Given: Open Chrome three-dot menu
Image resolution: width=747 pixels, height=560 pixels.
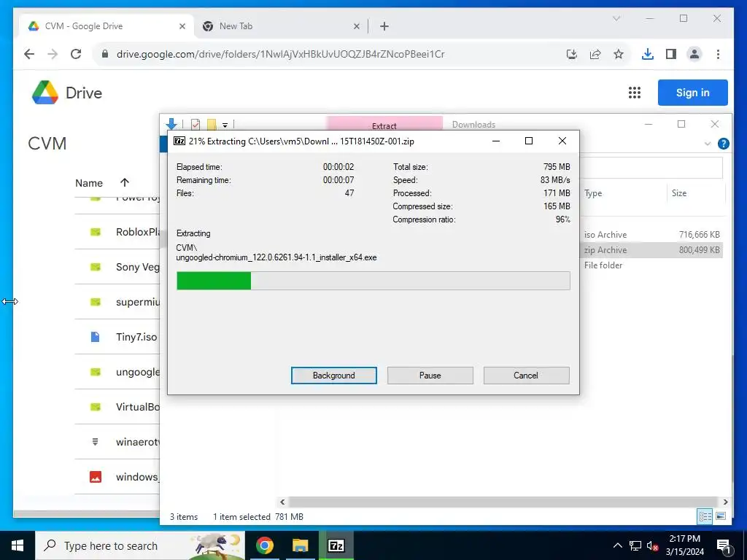Looking at the screenshot, I should (718, 54).
